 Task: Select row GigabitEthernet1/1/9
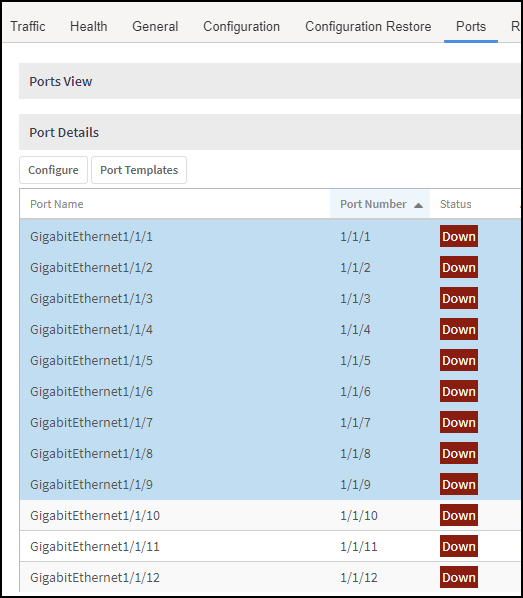tap(270, 484)
